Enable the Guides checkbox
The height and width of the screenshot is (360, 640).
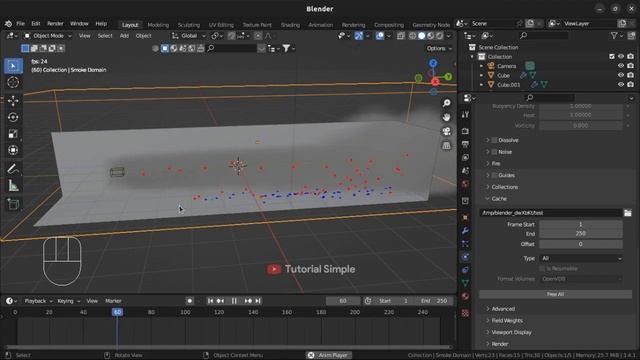pos(494,175)
